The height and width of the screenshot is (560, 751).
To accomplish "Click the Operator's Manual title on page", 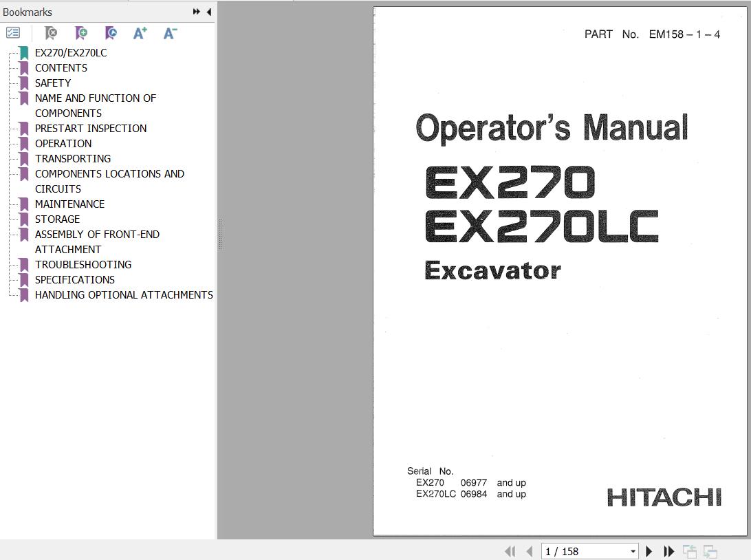I will [552, 127].
